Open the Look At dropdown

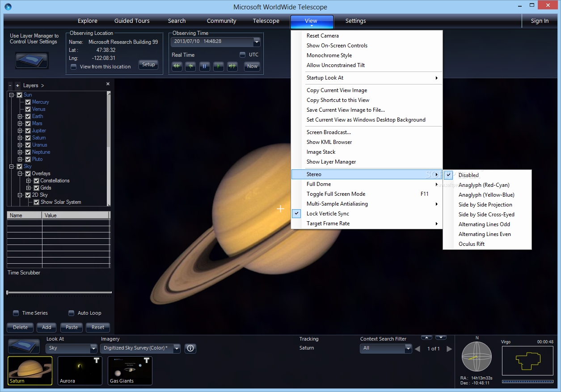tap(93, 348)
